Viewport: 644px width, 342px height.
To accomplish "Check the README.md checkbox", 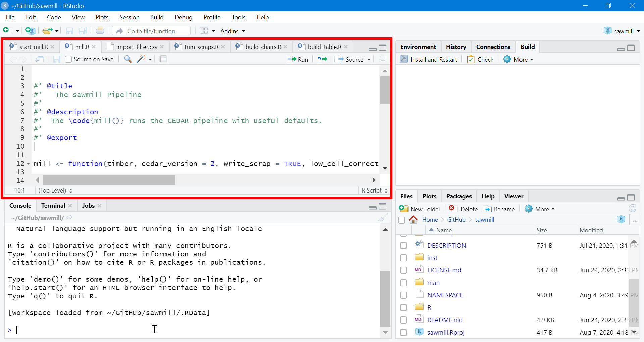I will point(404,320).
